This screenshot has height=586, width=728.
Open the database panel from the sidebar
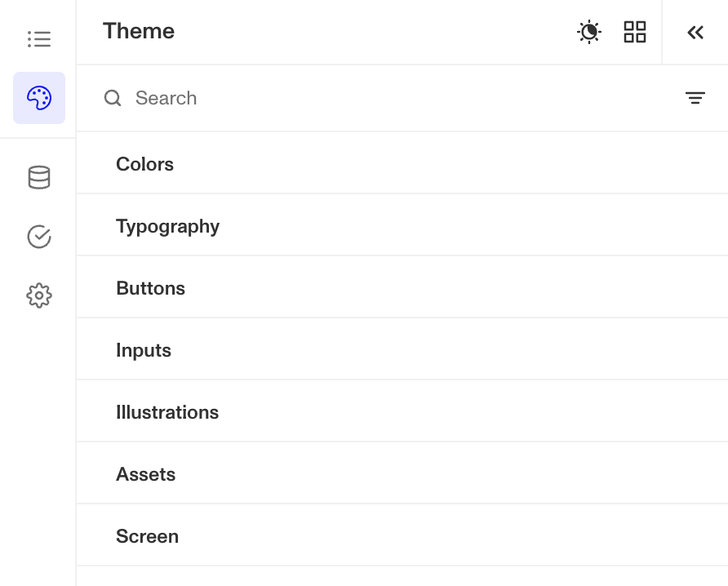tap(38, 177)
